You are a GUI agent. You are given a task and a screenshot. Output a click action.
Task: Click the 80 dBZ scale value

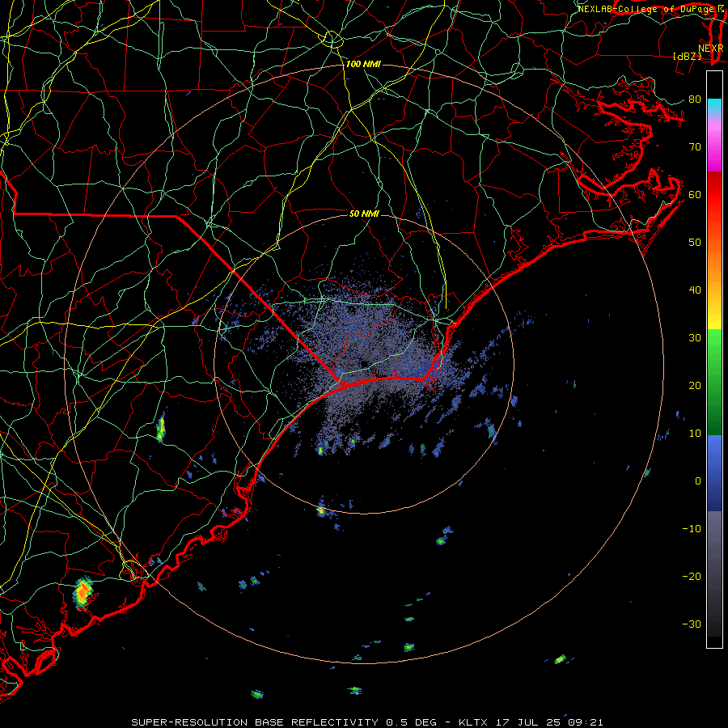[x=695, y=99]
